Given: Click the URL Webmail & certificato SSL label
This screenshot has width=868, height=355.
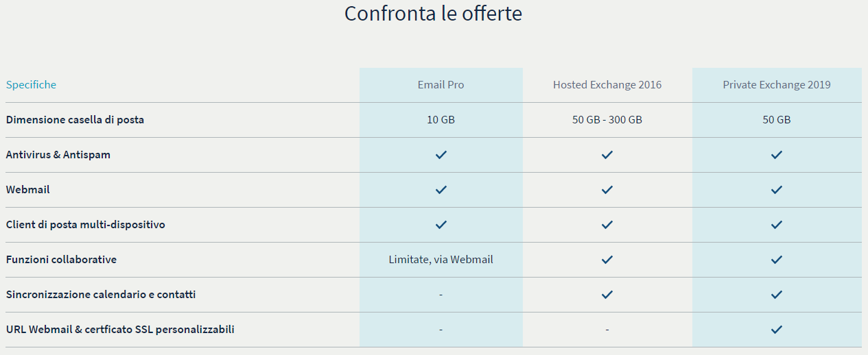Looking at the screenshot, I should pos(120,330).
